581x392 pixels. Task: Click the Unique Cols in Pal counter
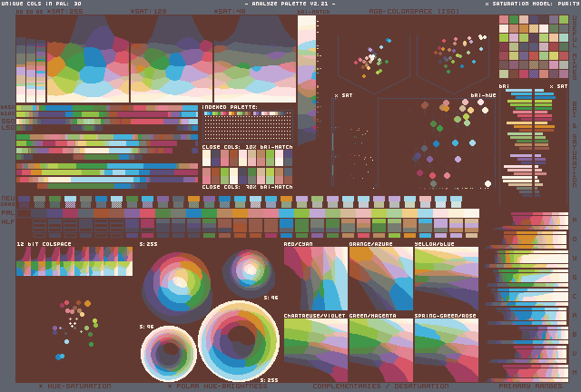coord(43,4)
